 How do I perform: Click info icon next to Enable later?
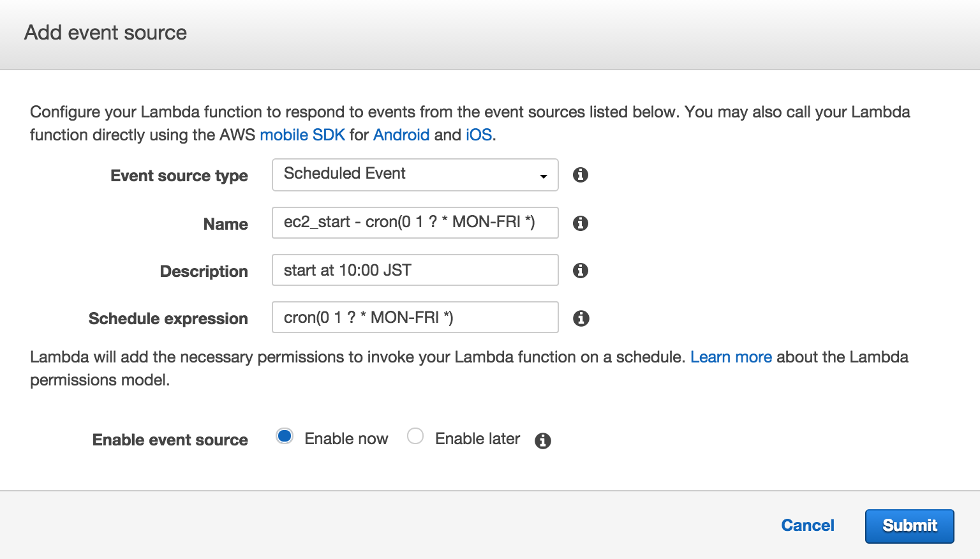pyautogui.click(x=543, y=440)
